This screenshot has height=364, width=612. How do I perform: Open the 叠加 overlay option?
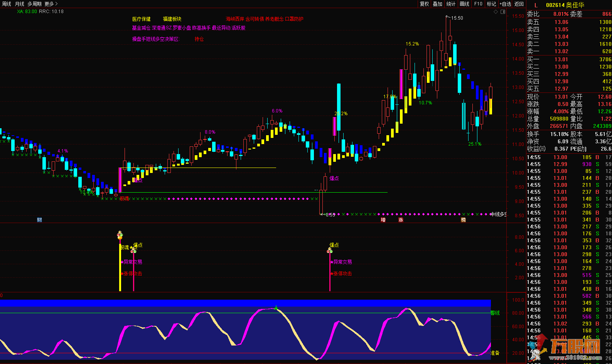(x=437, y=4)
